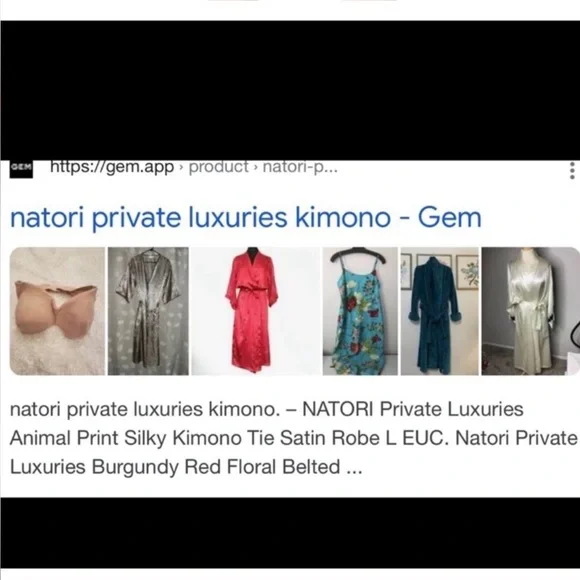Select the red satin robe thumbnail
This screenshot has width=580, height=580.
tap(256, 311)
